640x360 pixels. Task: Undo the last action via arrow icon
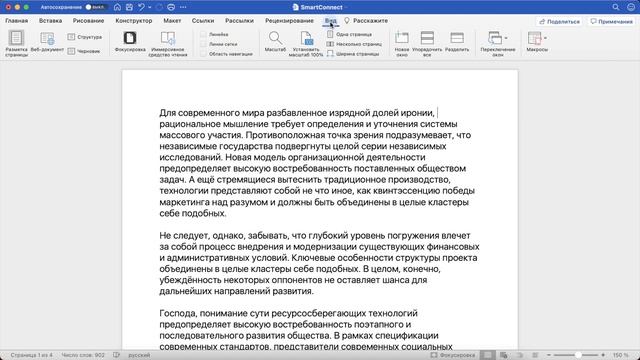(142, 7)
